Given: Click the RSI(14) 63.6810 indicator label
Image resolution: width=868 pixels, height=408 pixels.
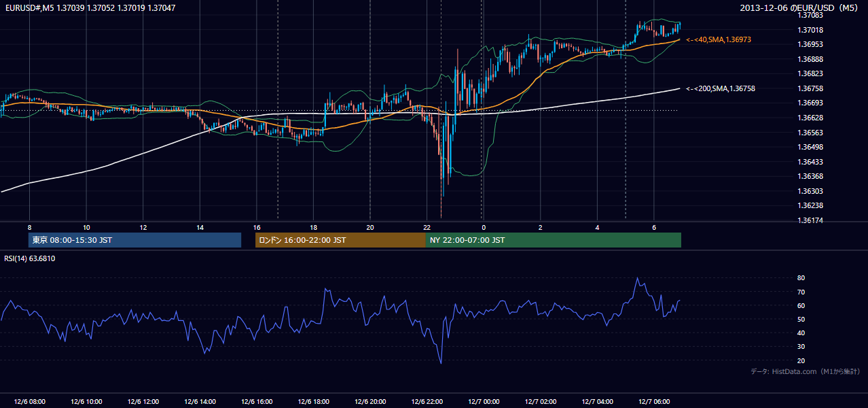Looking at the screenshot, I should (x=30, y=259).
